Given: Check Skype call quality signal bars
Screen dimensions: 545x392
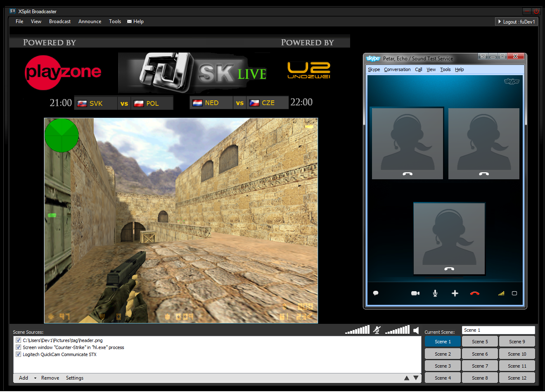Looking at the screenshot, I should coord(501,293).
